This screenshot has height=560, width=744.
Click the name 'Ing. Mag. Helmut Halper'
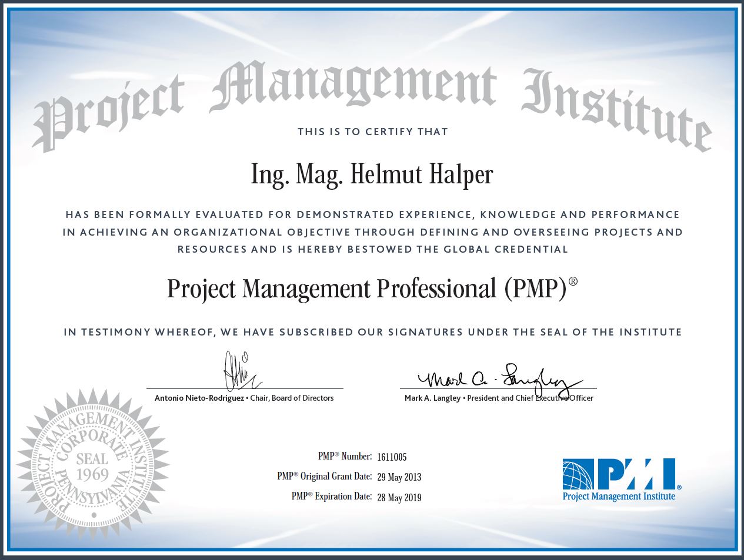[x=372, y=175]
